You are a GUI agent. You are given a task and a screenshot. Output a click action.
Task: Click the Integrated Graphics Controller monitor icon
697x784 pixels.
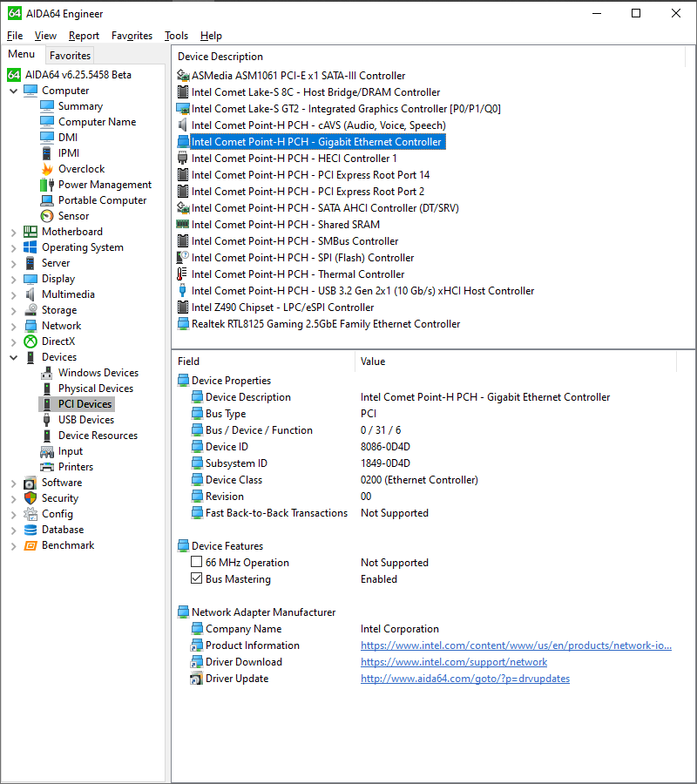tap(183, 109)
